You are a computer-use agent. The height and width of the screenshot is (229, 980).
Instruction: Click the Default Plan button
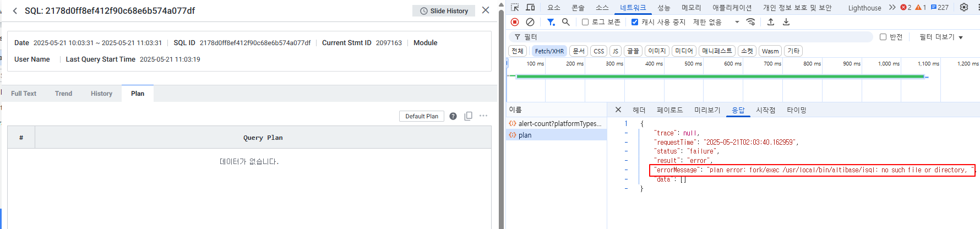pos(422,116)
